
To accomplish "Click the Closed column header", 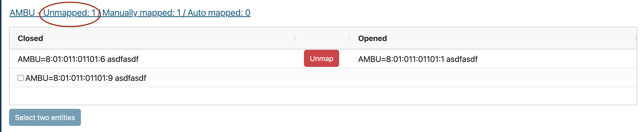I will pyautogui.click(x=30, y=39).
